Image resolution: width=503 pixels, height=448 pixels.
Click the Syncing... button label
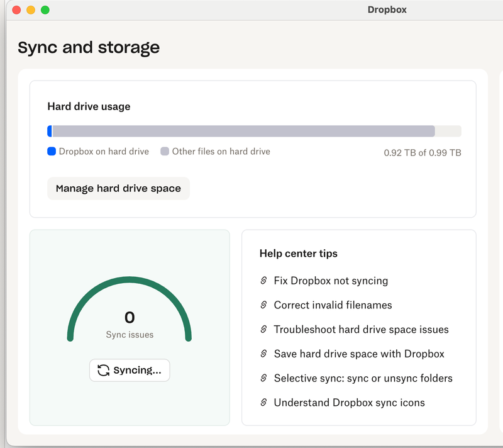(x=137, y=371)
